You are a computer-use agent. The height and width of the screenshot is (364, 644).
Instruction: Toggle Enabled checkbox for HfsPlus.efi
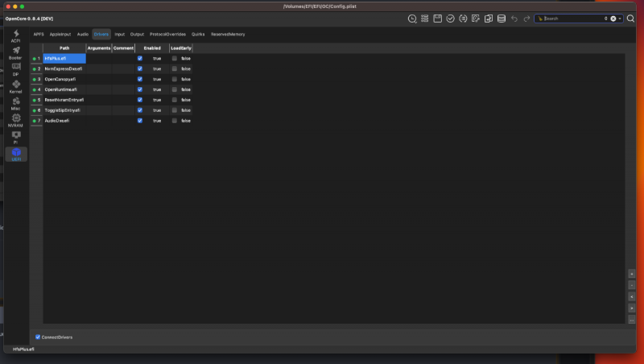point(139,58)
